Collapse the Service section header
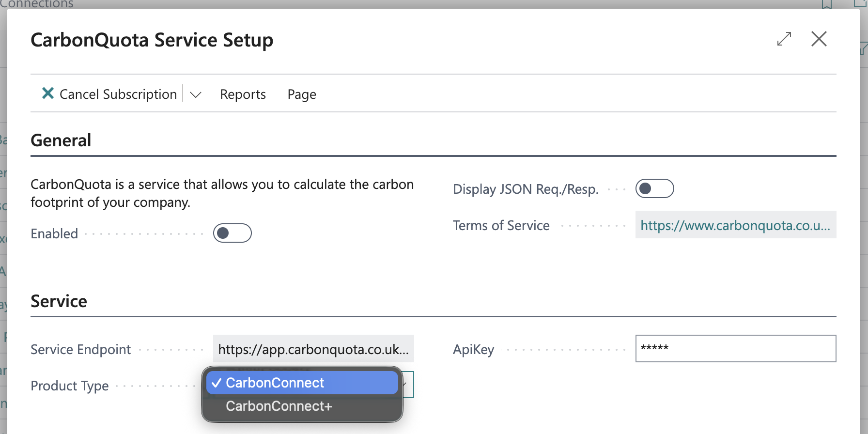This screenshot has width=868, height=434. point(59,301)
